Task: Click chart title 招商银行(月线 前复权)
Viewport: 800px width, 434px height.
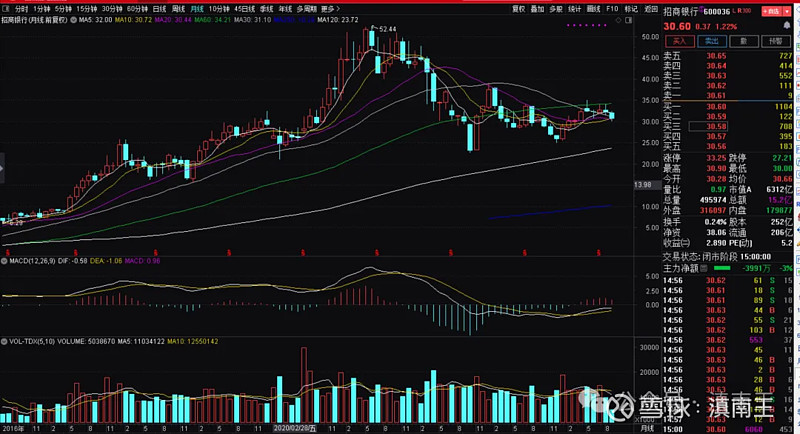Action: point(34,20)
